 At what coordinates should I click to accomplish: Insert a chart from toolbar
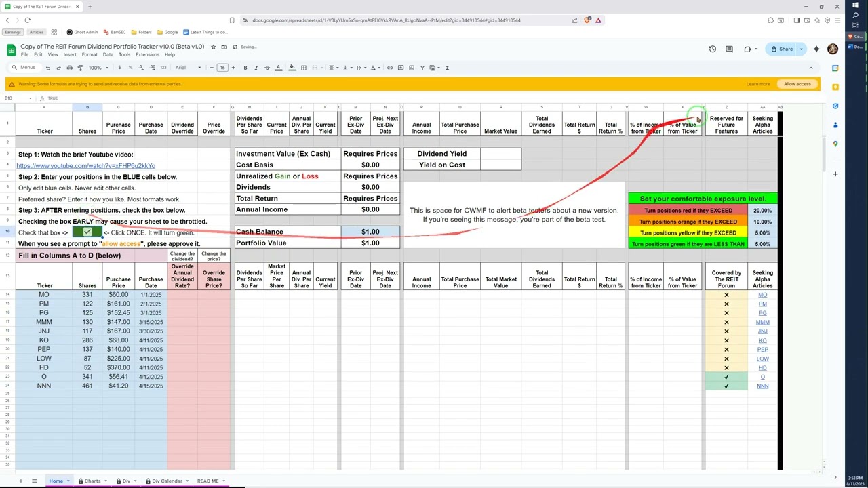tap(412, 68)
